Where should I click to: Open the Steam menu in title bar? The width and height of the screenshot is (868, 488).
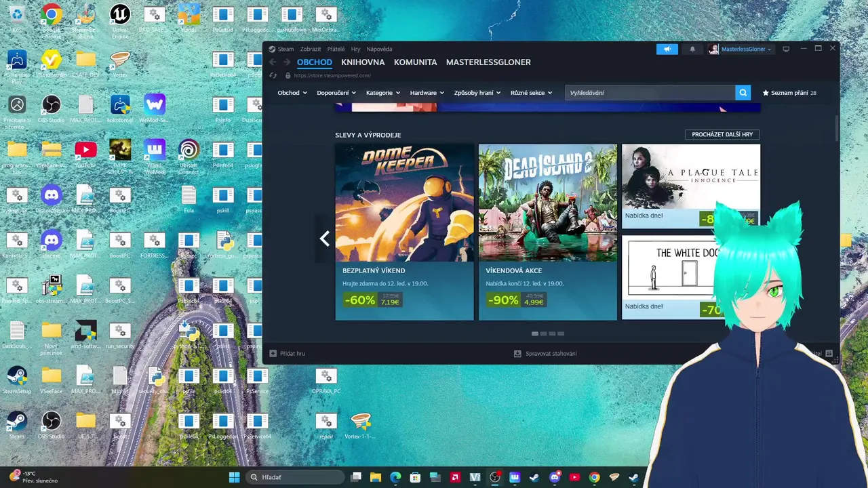285,49
